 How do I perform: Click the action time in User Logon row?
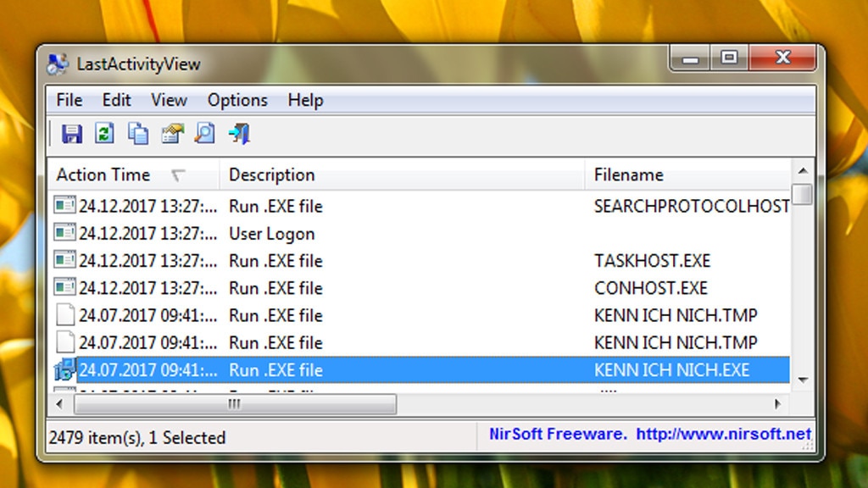pyautogui.click(x=147, y=234)
